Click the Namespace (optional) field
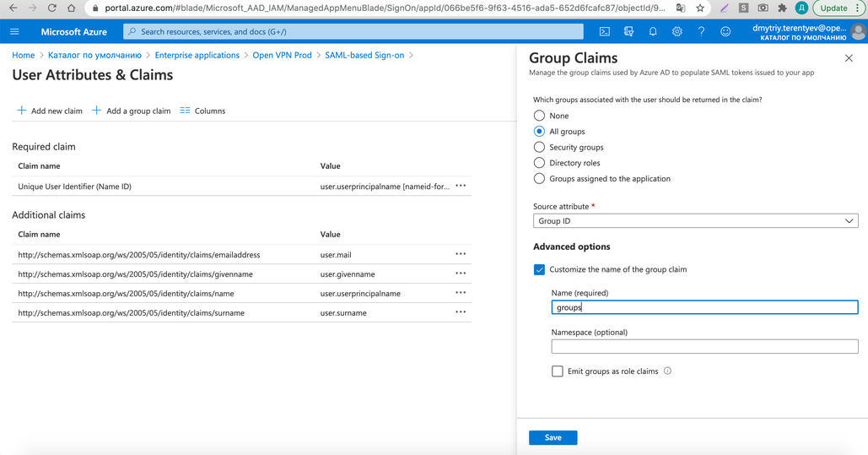The image size is (868, 455). 704,346
